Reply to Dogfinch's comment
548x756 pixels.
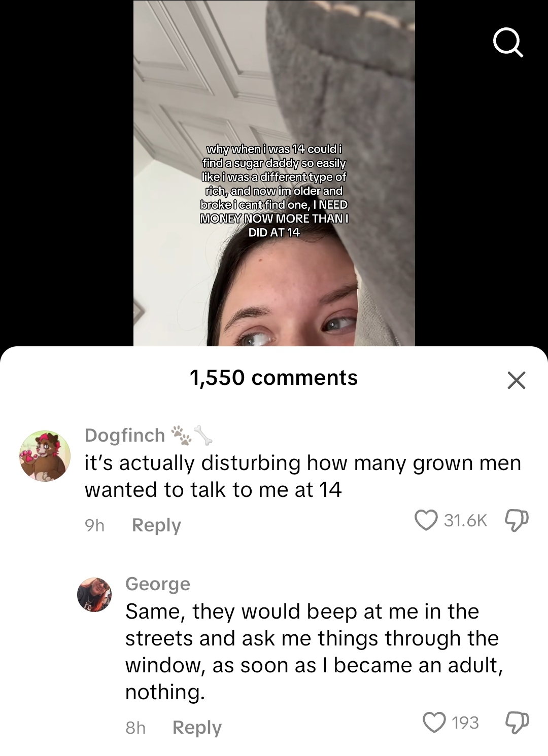coord(156,525)
